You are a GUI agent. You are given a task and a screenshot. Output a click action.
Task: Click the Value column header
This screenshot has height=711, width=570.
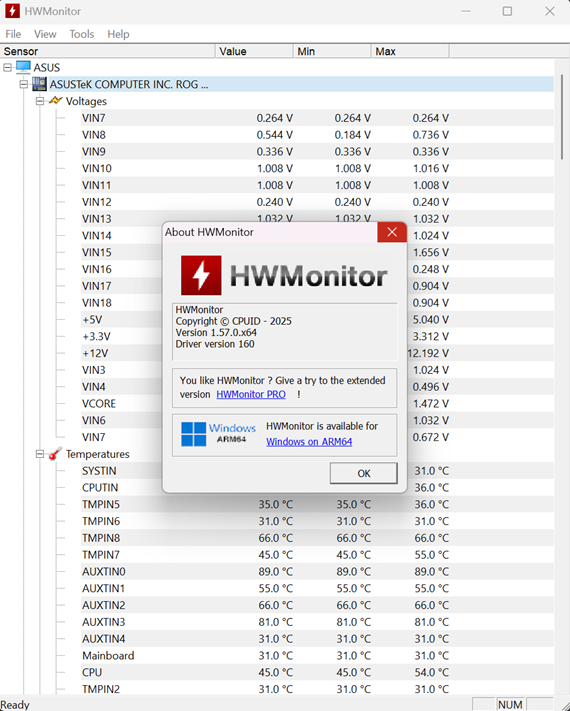point(254,51)
